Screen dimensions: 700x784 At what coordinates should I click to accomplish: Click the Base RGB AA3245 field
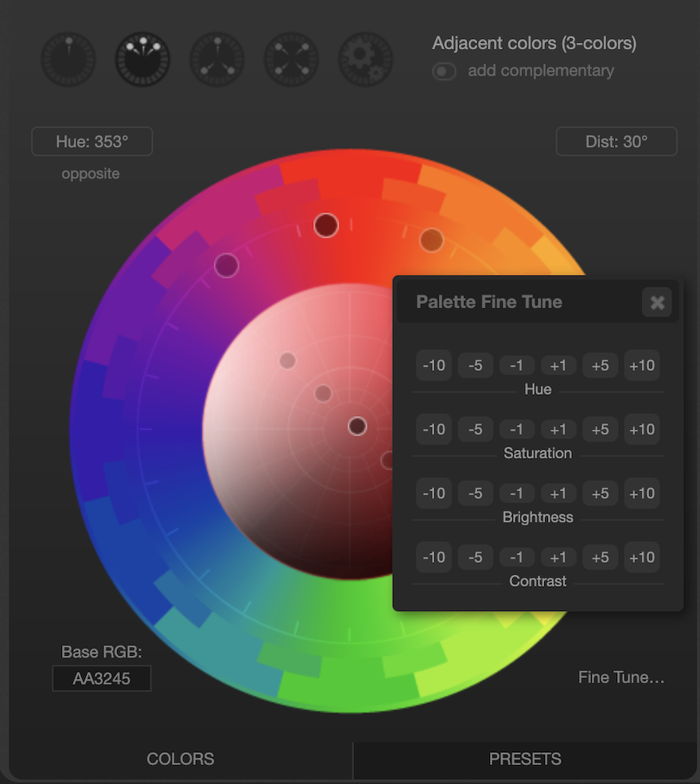pos(102,678)
